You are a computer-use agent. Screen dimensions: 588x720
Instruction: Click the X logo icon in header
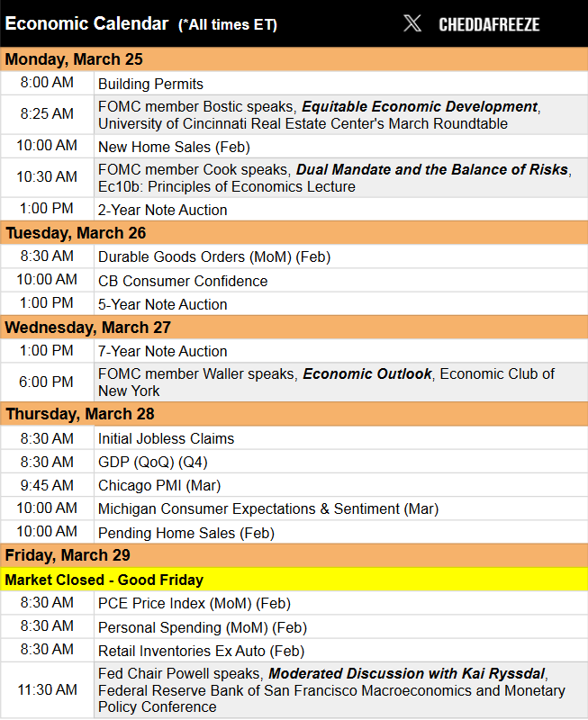412,23
